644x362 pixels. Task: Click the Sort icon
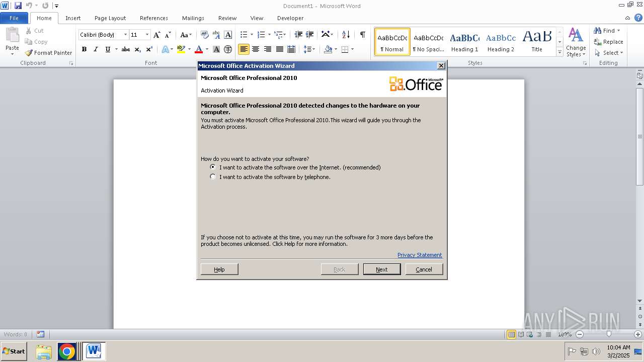346,35
